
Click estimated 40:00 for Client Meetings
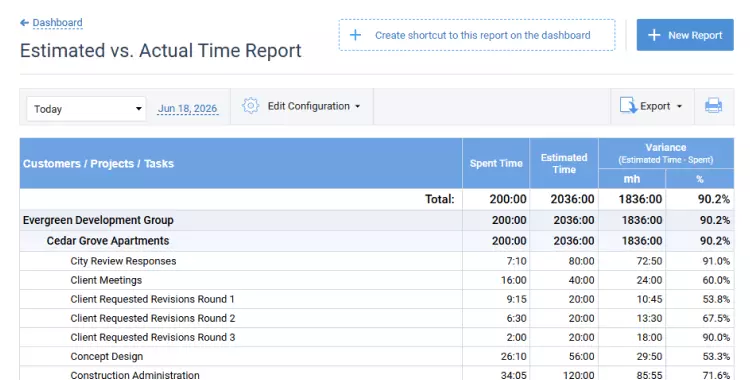tap(581, 280)
